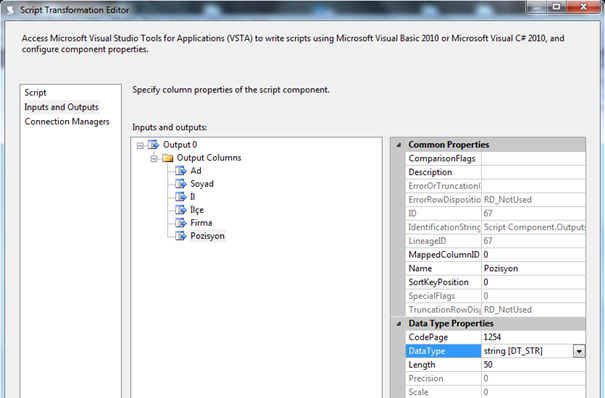Viewport: 605px width, 398px height.
Task: Collapse the Data Type Properties section
Action: click(399, 324)
